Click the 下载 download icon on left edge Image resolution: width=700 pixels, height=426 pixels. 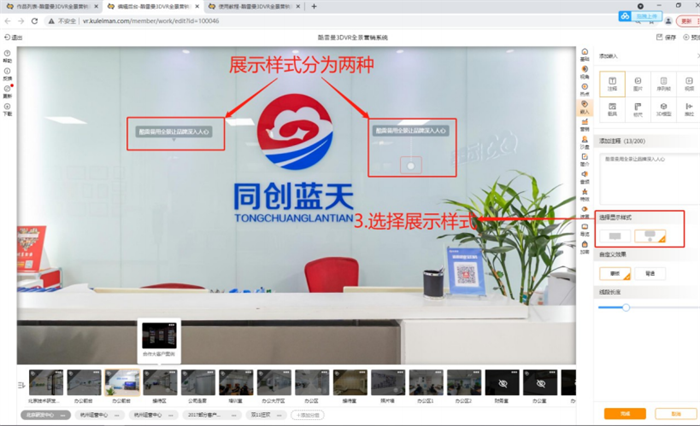(x=7, y=109)
